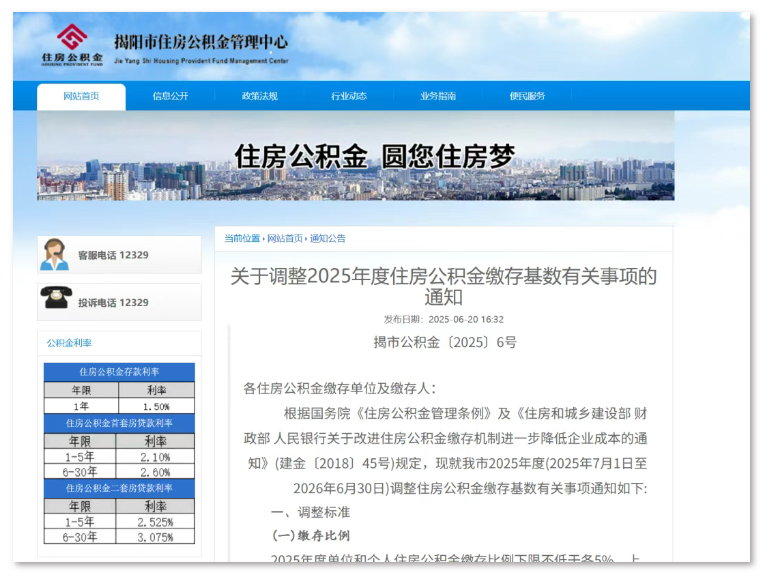This screenshot has height=584, width=775.
Task: Click the 通知公告 breadcrumb link
Action: point(328,239)
